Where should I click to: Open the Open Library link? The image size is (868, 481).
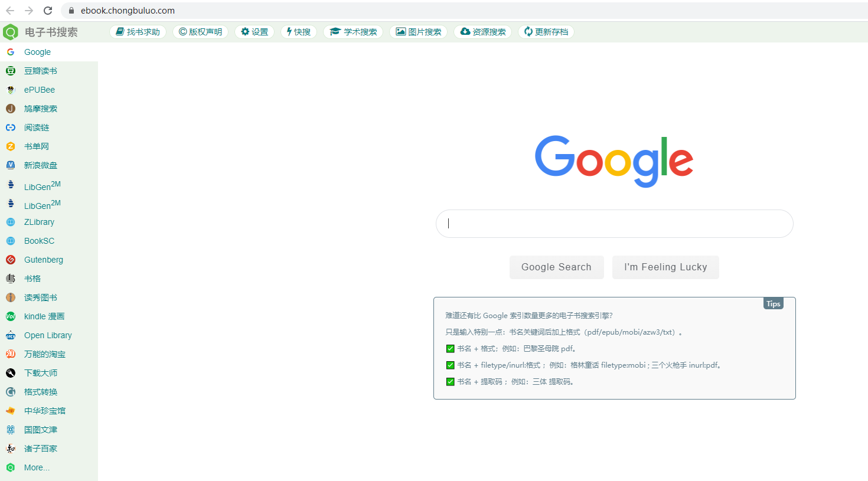(x=49, y=335)
